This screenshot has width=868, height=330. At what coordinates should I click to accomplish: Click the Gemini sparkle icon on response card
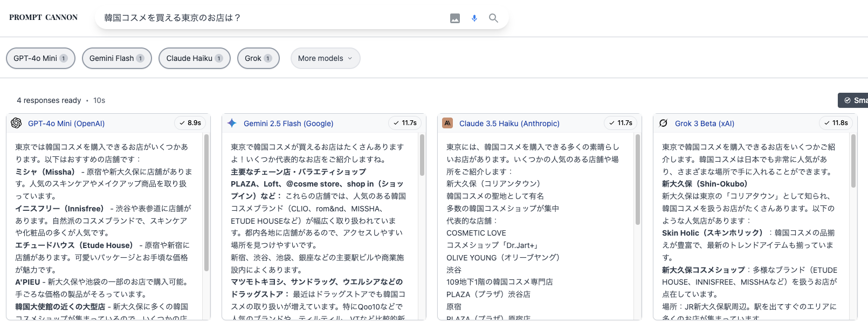pos(232,123)
